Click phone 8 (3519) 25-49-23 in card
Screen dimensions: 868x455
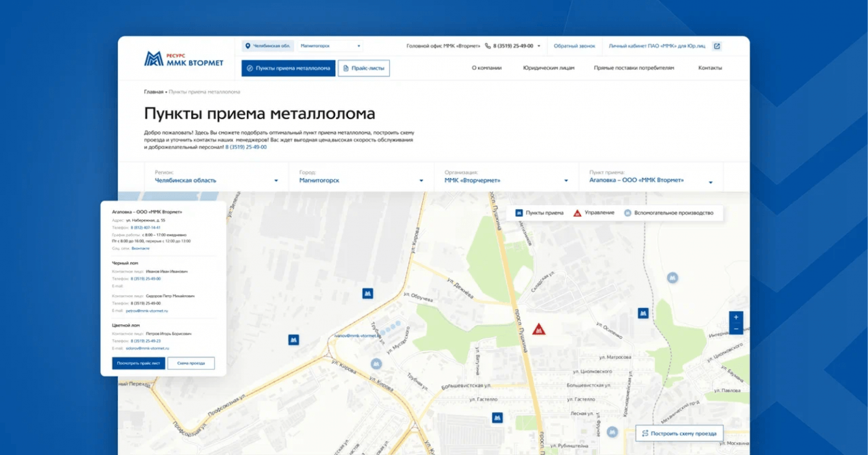pyautogui.click(x=146, y=340)
